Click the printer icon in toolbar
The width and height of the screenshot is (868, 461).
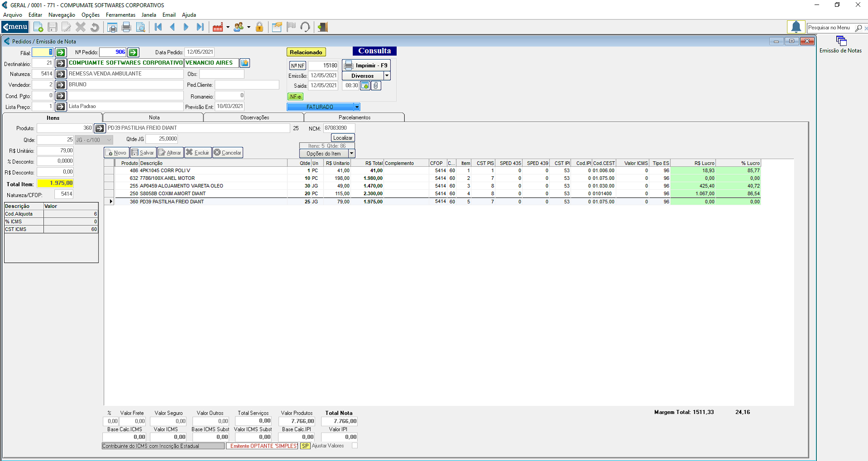click(x=126, y=27)
